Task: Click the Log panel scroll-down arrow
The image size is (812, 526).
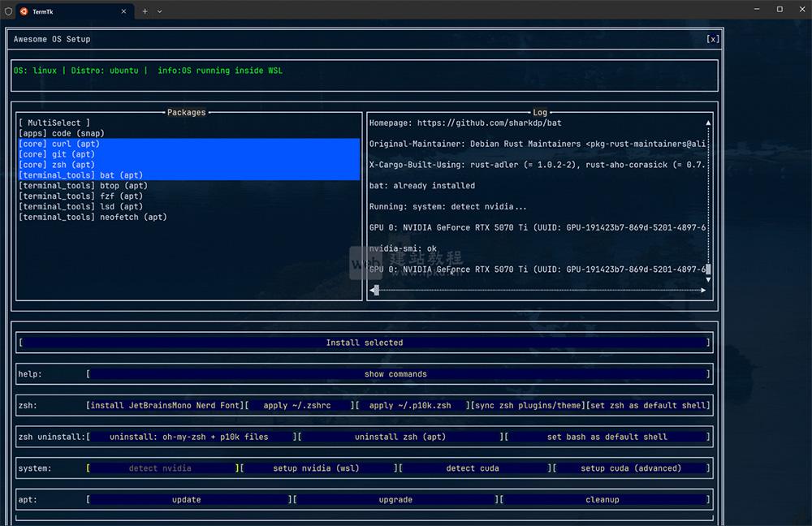Action: pyautogui.click(x=708, y=279)
